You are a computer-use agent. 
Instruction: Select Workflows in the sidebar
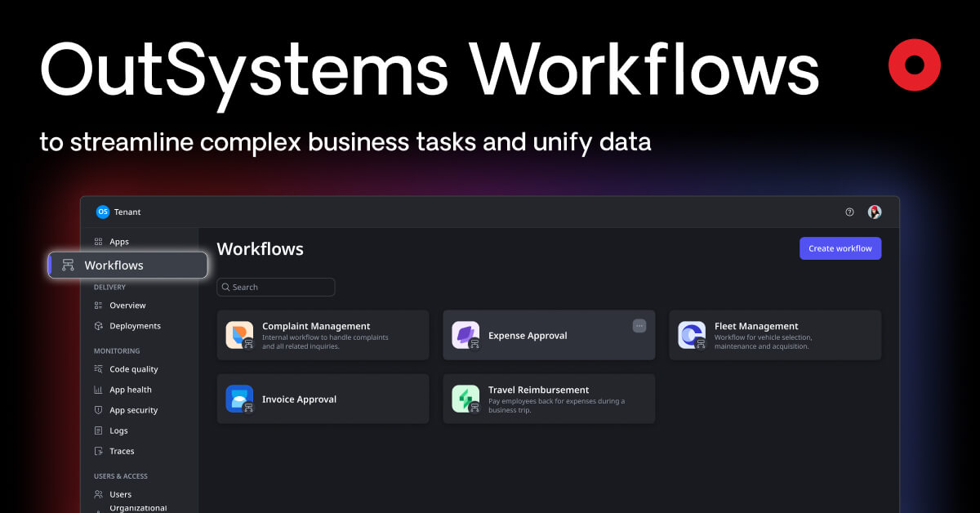pos(127,265)
